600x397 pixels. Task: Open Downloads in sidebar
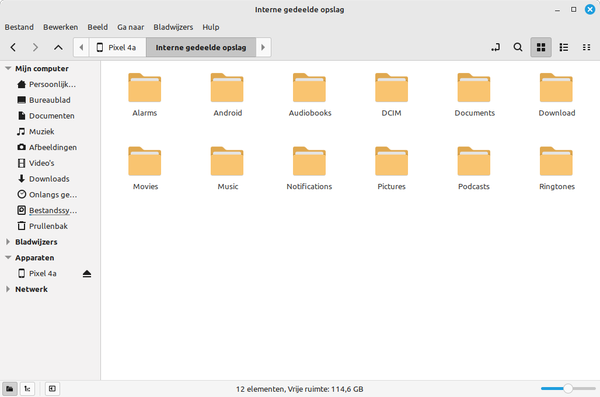tap(51, 179)
